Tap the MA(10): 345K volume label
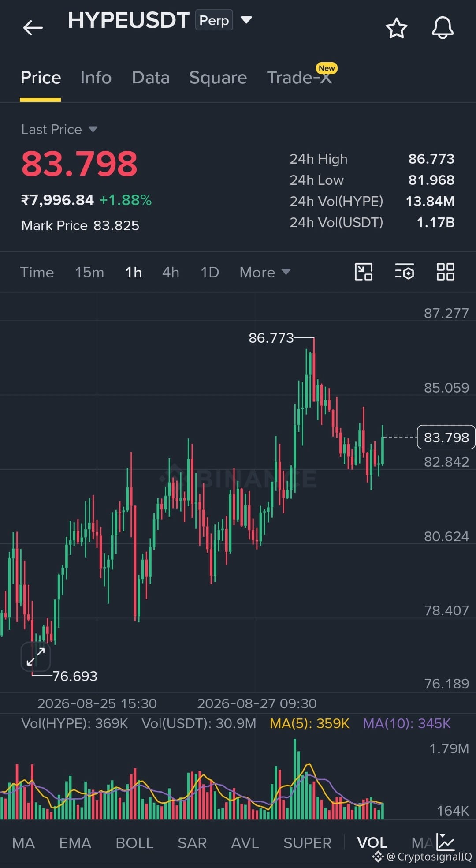 (407, 723)
